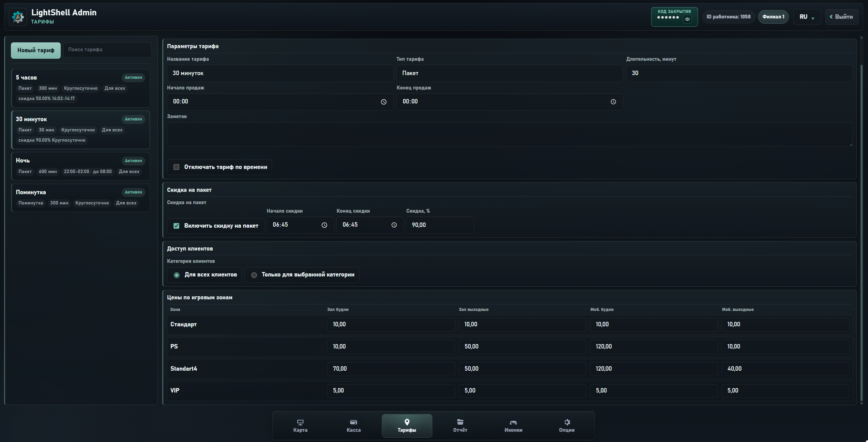
Task: Edit Стандарт Зал выходные price
Action: tap(522, 325)
